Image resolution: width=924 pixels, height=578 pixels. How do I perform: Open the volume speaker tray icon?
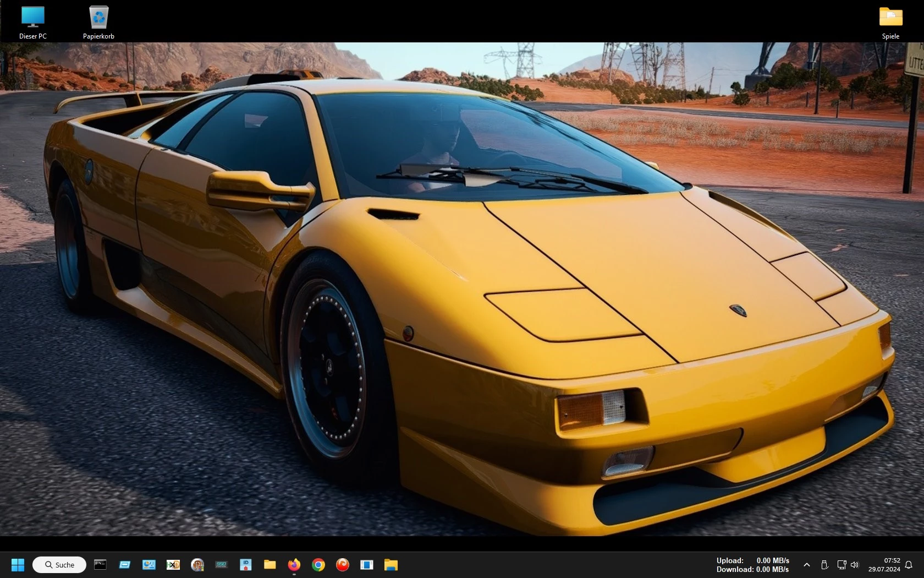coord(855,565)
